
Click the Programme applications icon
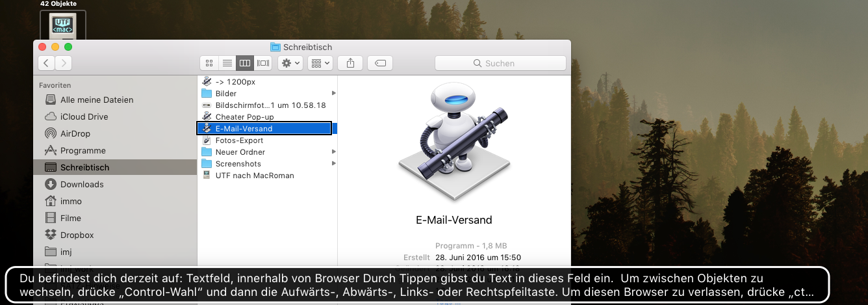(51, 150)
